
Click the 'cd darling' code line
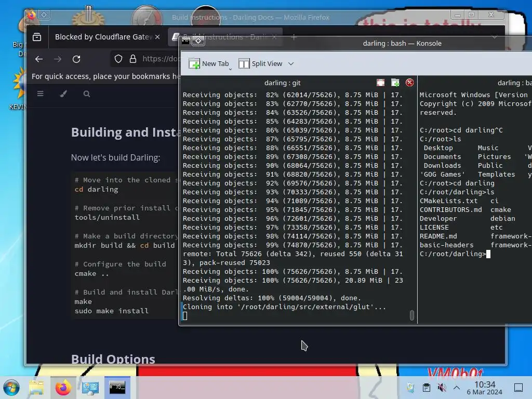pyautogui.click(x=96, y=189)
